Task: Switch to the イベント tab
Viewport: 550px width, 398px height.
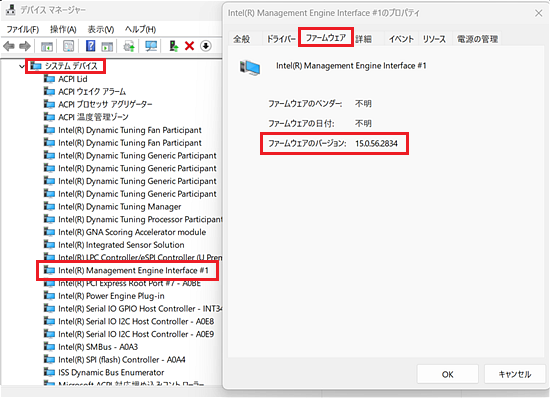Action: point(401,39)
